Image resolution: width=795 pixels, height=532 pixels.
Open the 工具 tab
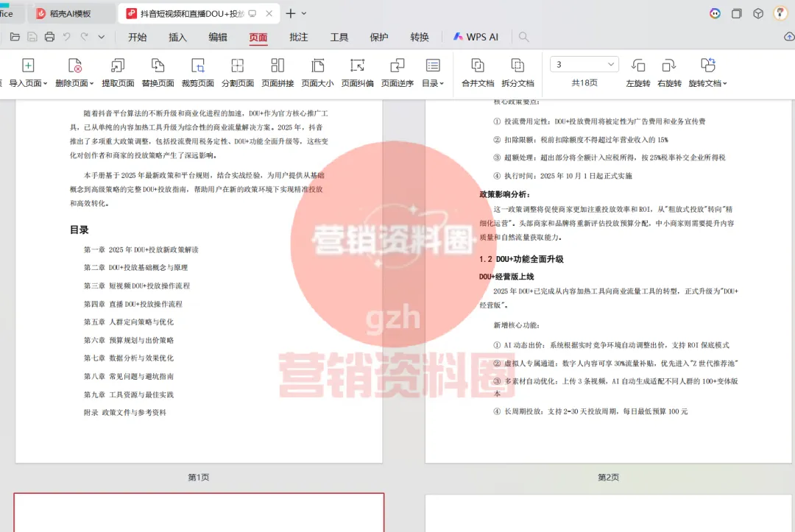tap(339, 37)
